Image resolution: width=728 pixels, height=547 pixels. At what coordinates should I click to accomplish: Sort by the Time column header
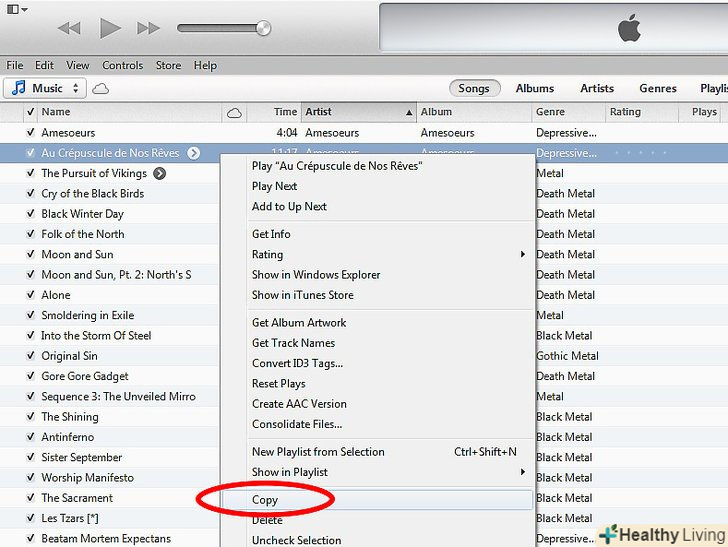pos(274,112)
